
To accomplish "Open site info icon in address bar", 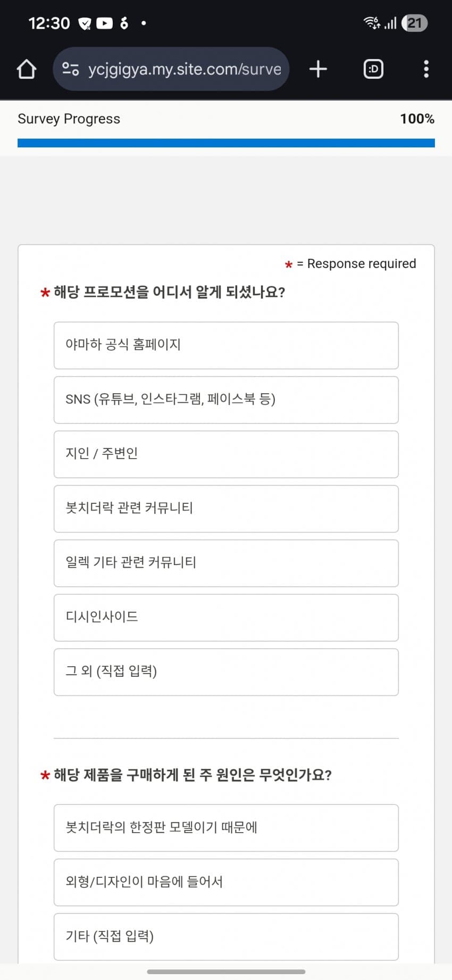I will click(x=71, y=69).
